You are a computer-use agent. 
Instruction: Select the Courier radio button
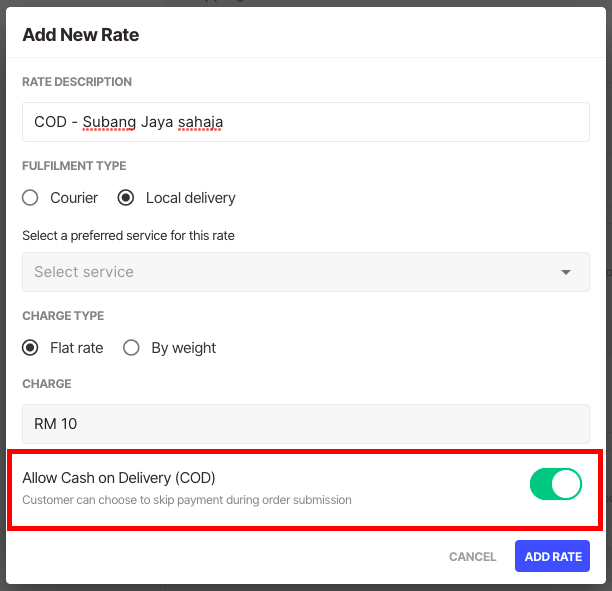click(30, 198)
